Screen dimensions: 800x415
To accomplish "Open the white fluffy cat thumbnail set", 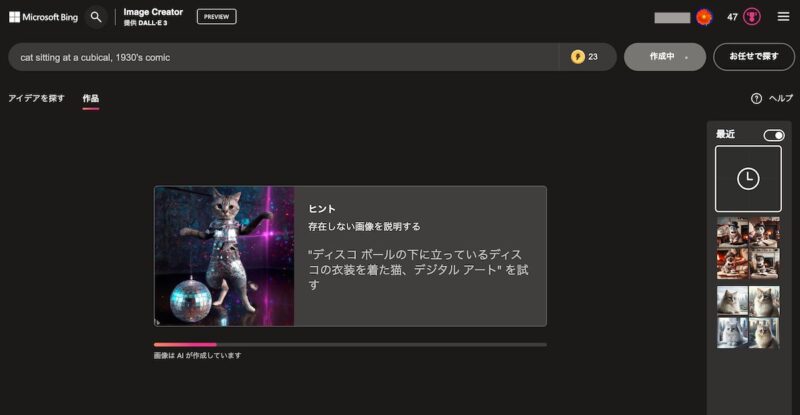I will [748, 317].
